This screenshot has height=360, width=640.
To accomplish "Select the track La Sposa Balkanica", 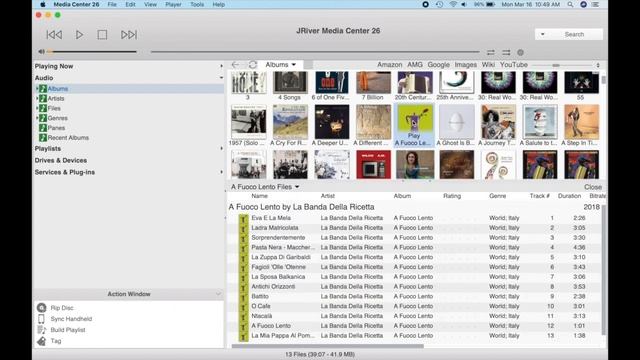I will tap(278, 277).
